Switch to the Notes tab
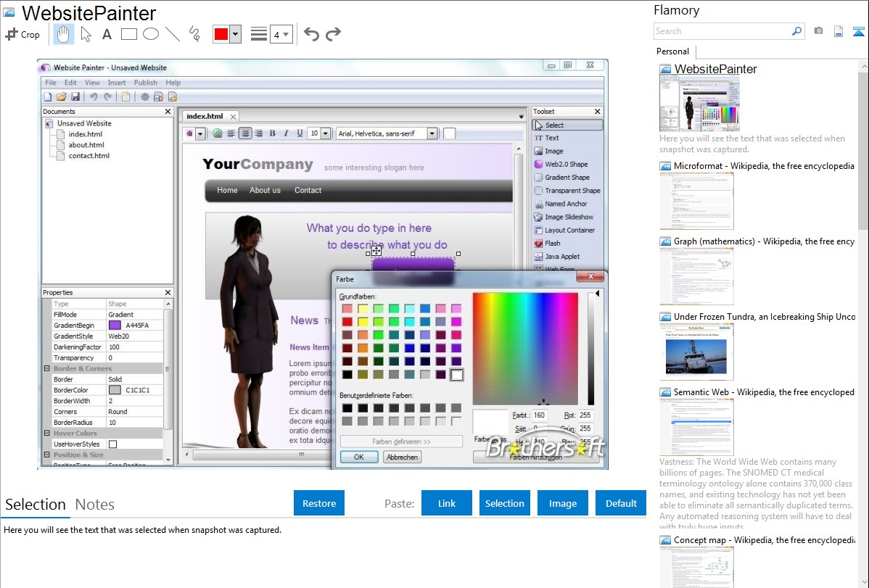This screenshot has height=588, width=869. (x=95, y=505)
